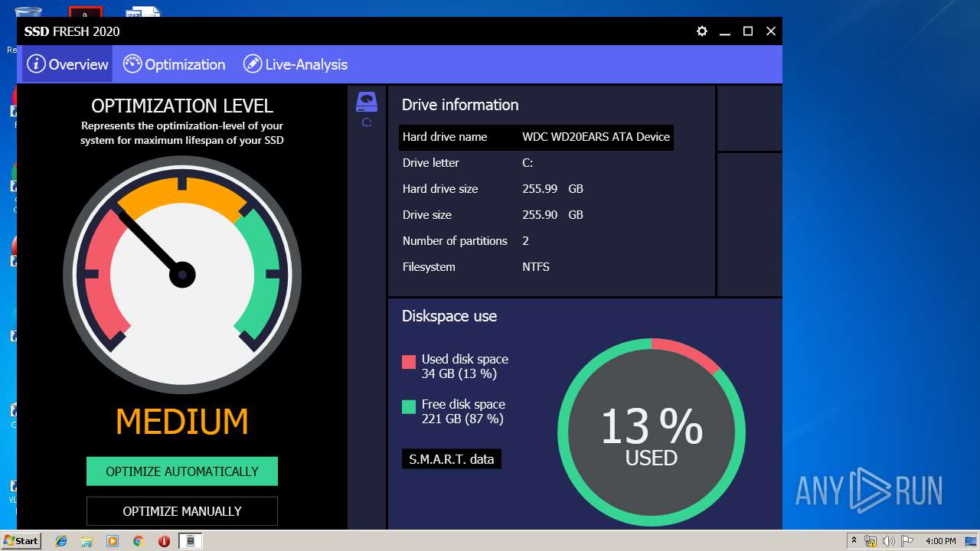Click the Overview info icon
This screenshot has width=980, height=551.
click(36, 64)
